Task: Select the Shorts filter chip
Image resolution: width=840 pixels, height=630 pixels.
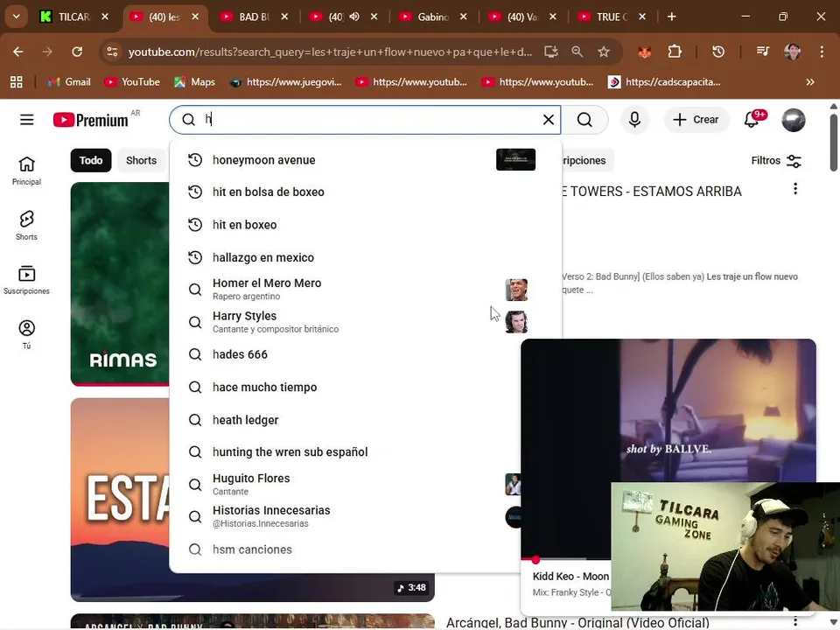Action: click(x=141, y=160)
